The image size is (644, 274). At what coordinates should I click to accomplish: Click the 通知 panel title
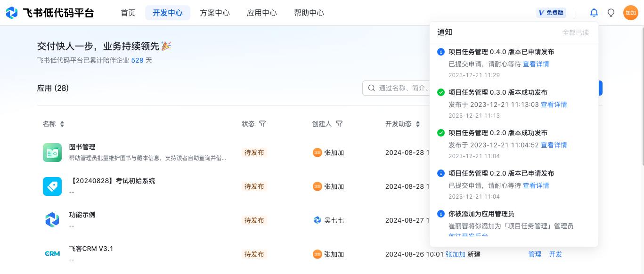[x=445, y=32]
